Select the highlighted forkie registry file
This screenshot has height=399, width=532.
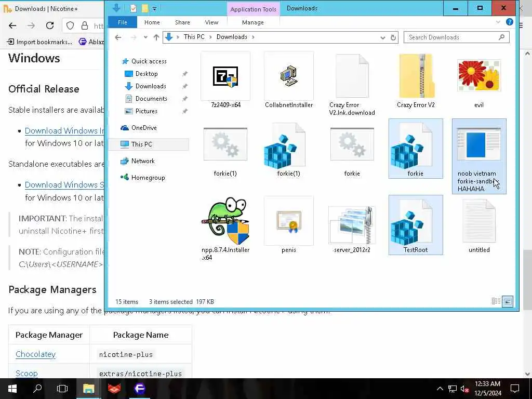tap(416, 149)
